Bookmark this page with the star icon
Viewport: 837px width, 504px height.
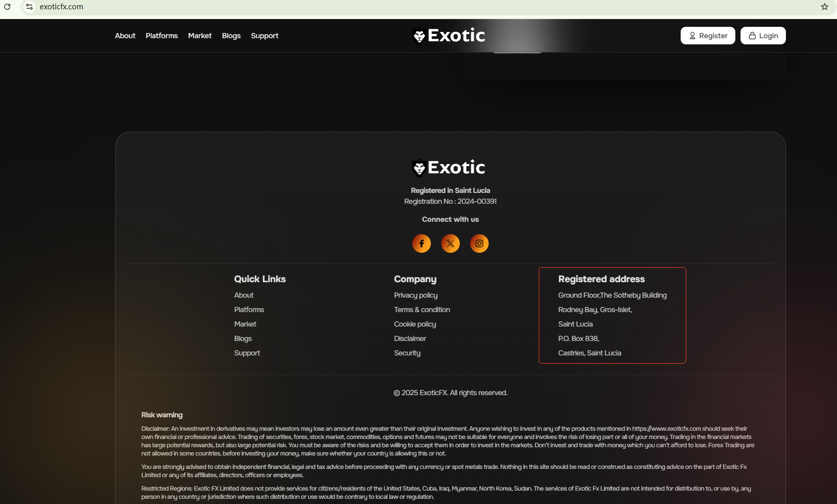tap(825, 7)
